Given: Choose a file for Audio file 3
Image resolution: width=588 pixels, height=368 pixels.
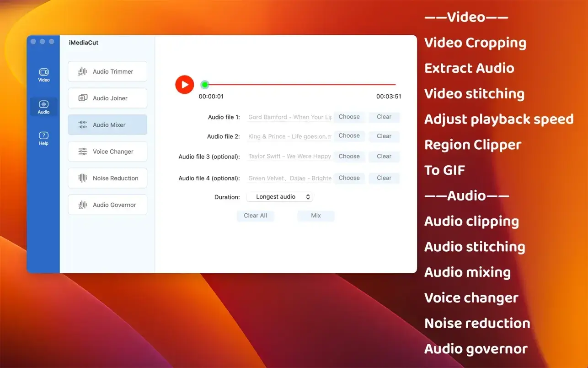Looking at the screenshot, I should click(349, 156).
